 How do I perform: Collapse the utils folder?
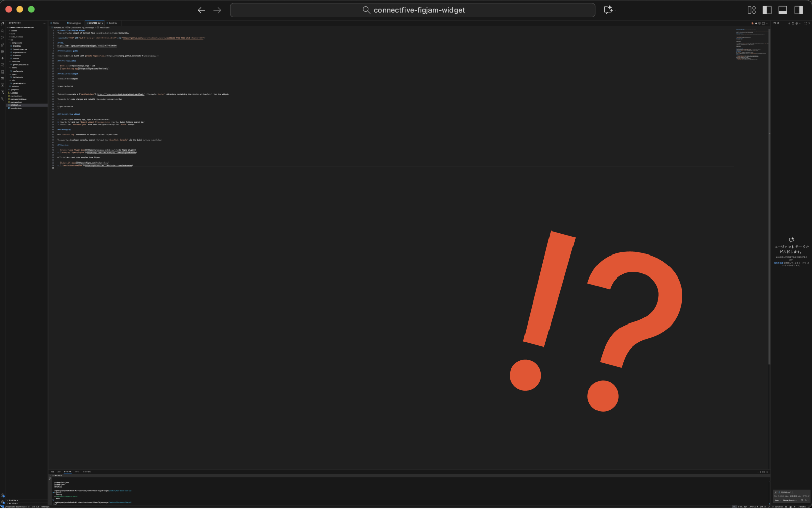click(x=13, y=80)
